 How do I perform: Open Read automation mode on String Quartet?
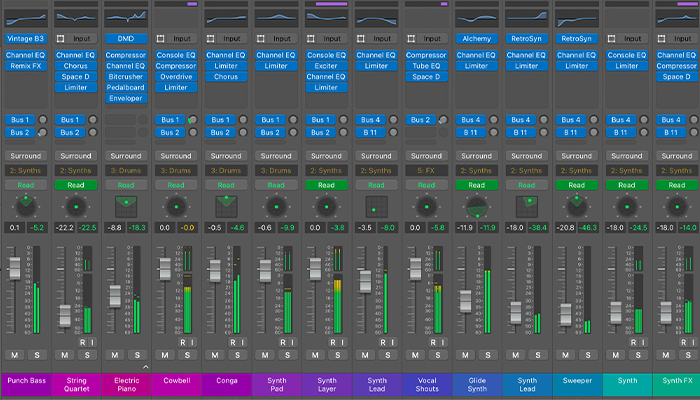click(76, 185)
